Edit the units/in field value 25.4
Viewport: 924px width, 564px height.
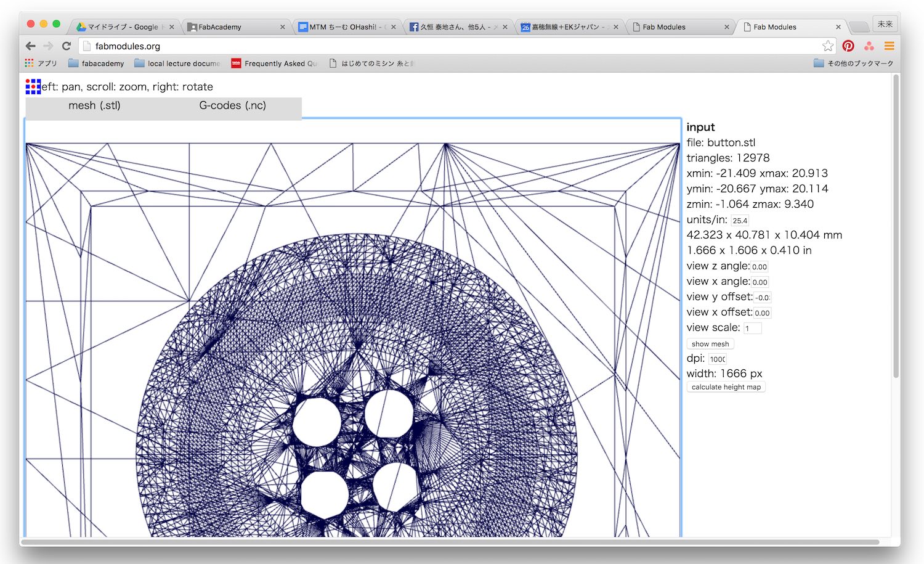pos(740,221)
